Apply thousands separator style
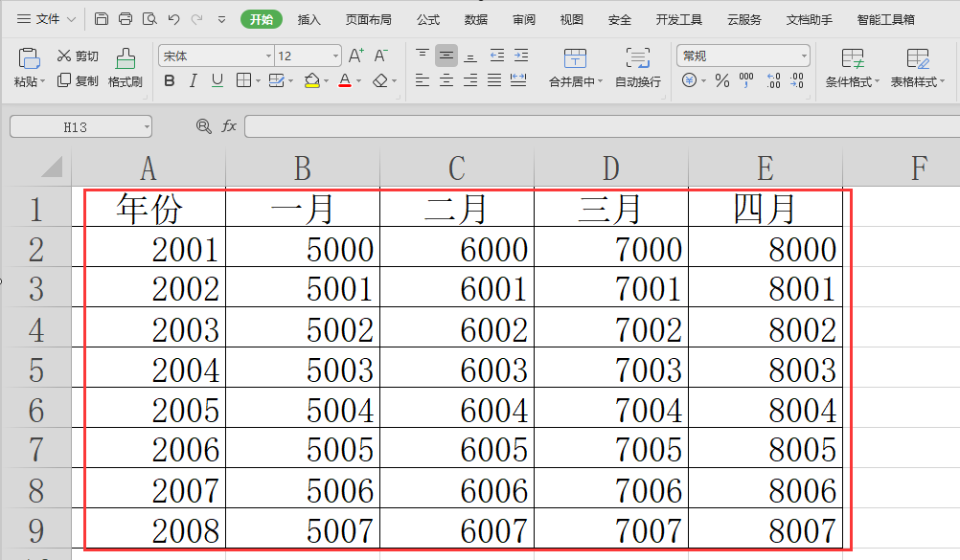 coord(746,80)
